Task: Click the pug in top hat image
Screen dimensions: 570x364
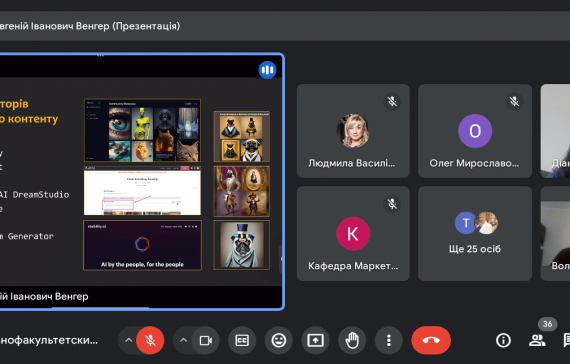Action: 241,245
